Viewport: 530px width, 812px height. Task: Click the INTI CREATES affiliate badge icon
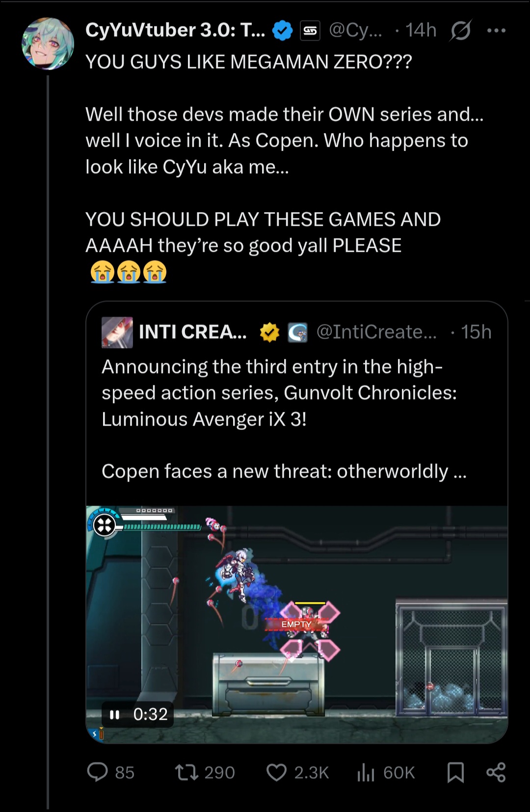tap(297, 332)
